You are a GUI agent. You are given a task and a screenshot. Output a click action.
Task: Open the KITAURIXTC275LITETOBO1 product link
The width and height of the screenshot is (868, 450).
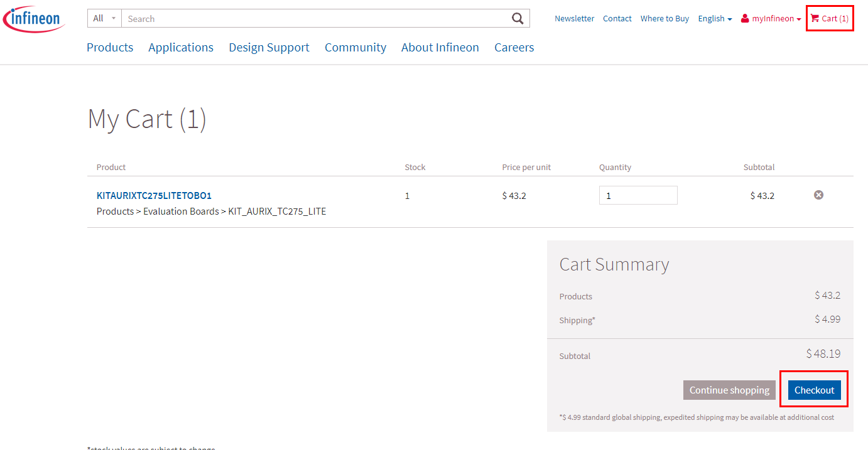pyautogui.click(x=154, y=196)
